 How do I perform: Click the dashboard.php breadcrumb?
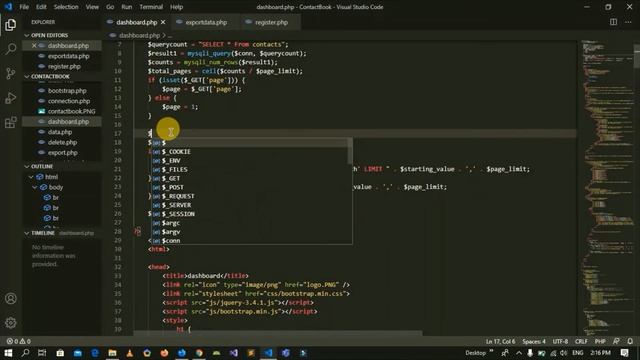tap(139, 36)
